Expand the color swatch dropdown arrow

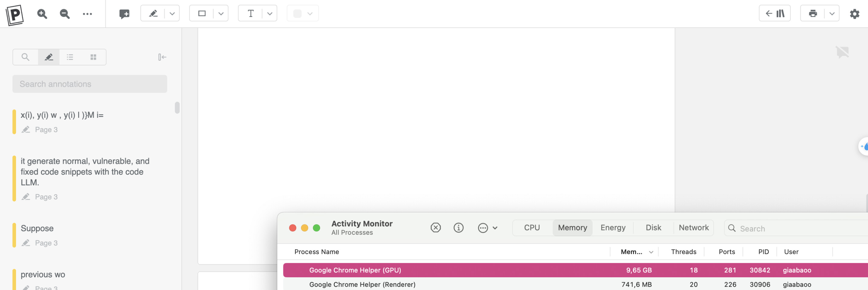click(x=310, y=14)
